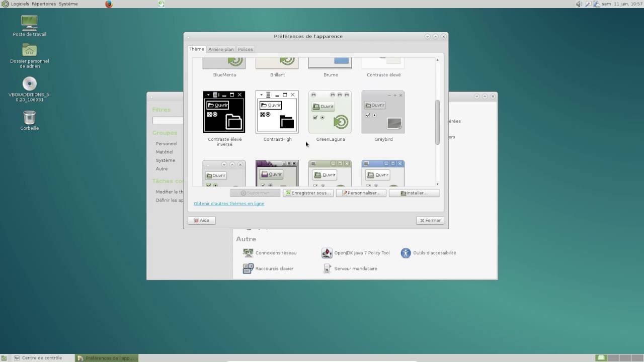The width and height of the screenshot is (644, 362).
Task: Click the scroll-down arrow of the theme list
Action: [437, 184]
